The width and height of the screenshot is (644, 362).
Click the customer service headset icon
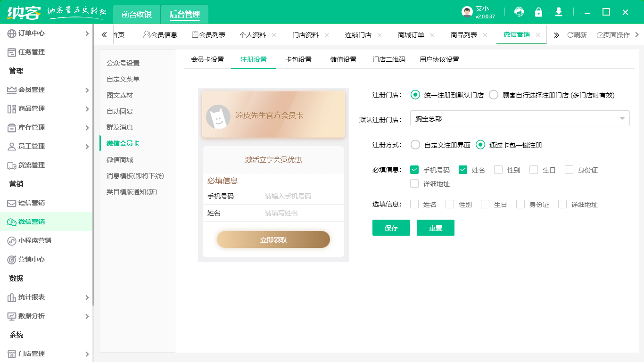coord(519,12)
